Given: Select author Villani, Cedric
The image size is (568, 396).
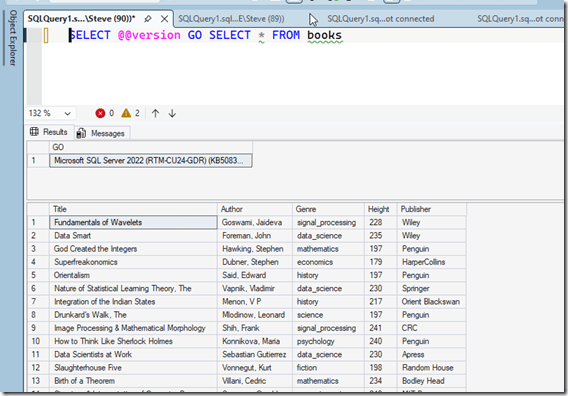Looking at the screenshot, I should click(255, 381).
